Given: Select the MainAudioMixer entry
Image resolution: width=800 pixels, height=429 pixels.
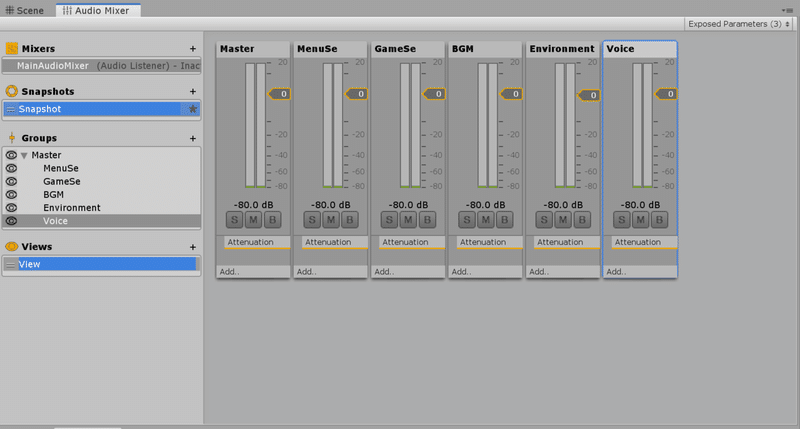Looking at the screenshot, I should point(102,66).
